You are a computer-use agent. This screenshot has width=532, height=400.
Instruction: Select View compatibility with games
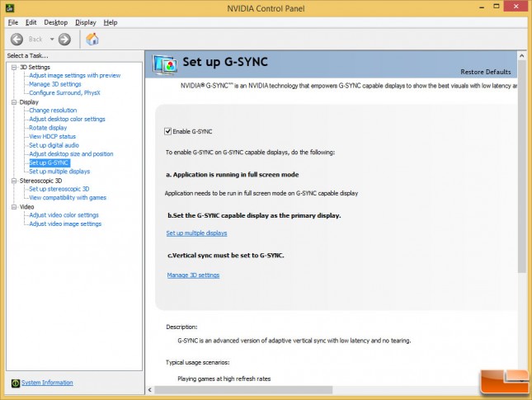(68, 197)
